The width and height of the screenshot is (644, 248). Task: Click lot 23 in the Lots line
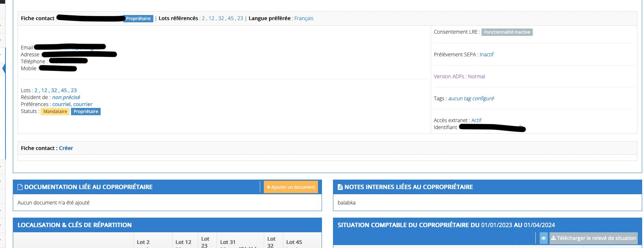coord(74,90)
